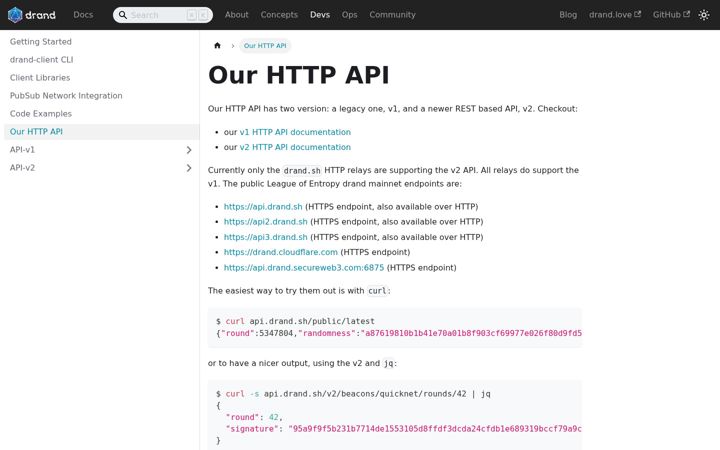720x450 pixels.
Task: Focus the Search input field
Action: click(x=163, y=15)
